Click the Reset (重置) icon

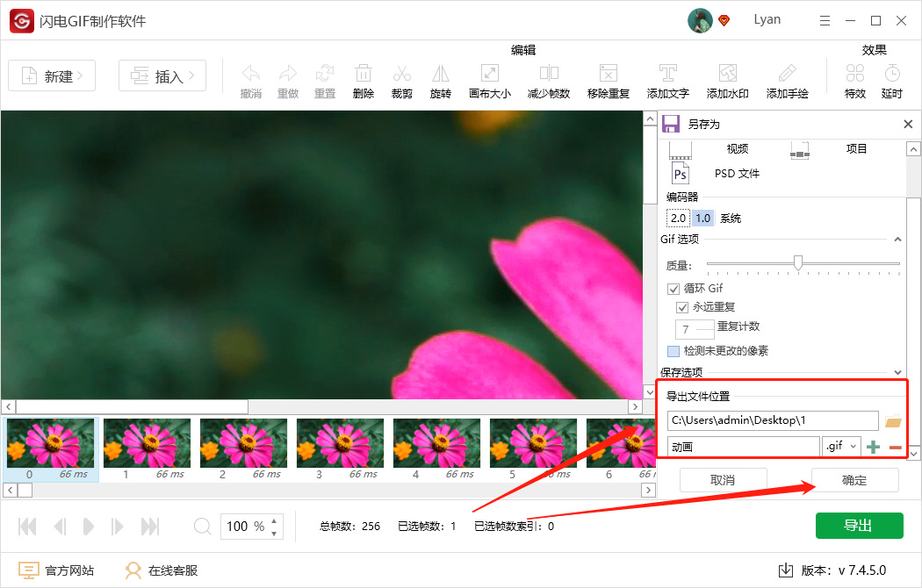tap(325, 74)
